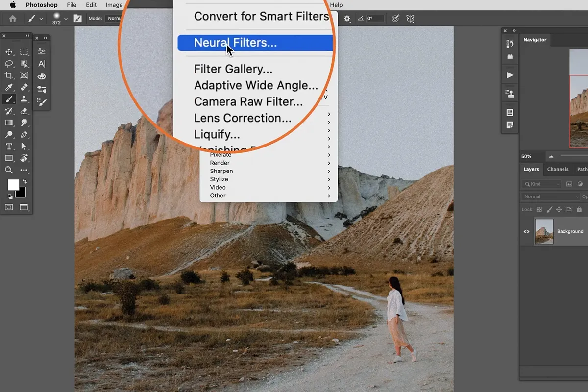The width and height of the screenshot is (588, 392).
Task: Select the Object Selection tool
Action: tap(24, 64)
